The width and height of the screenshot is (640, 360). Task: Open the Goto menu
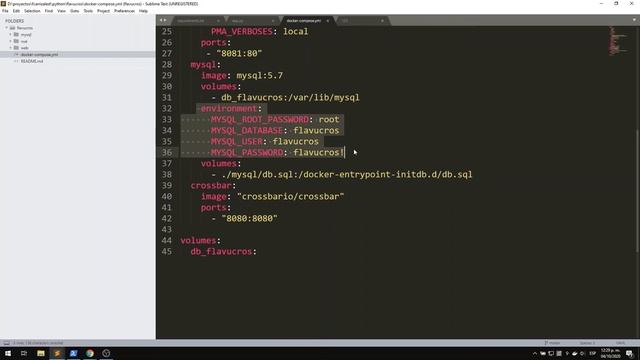pos(75,11)
